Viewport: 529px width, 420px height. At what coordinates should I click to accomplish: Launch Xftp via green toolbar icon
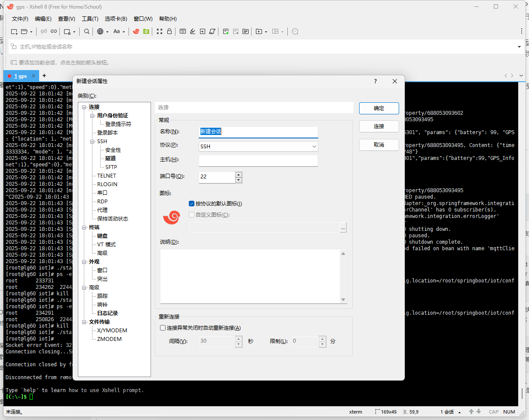146,31
